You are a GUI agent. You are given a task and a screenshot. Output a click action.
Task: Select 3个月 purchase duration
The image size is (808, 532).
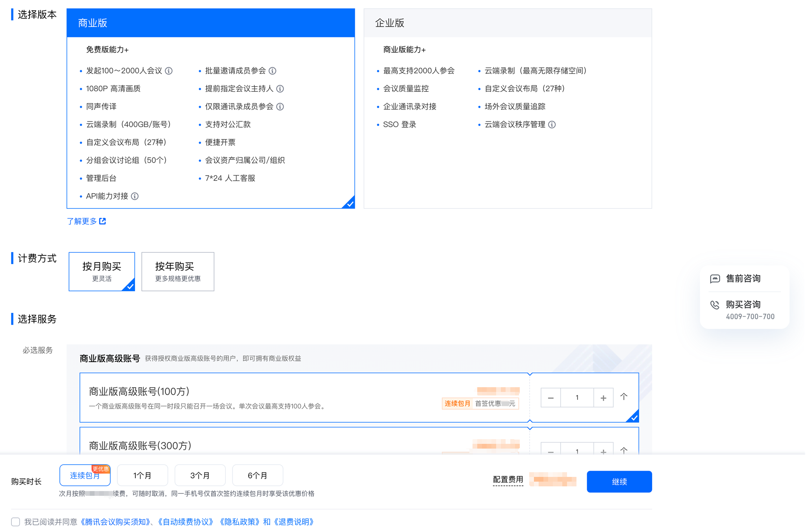pyautogui.click(x=200, y=475)
